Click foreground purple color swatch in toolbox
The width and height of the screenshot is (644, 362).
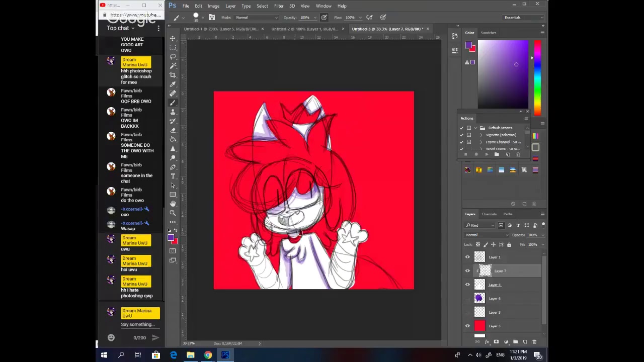(x=171, y=238)
